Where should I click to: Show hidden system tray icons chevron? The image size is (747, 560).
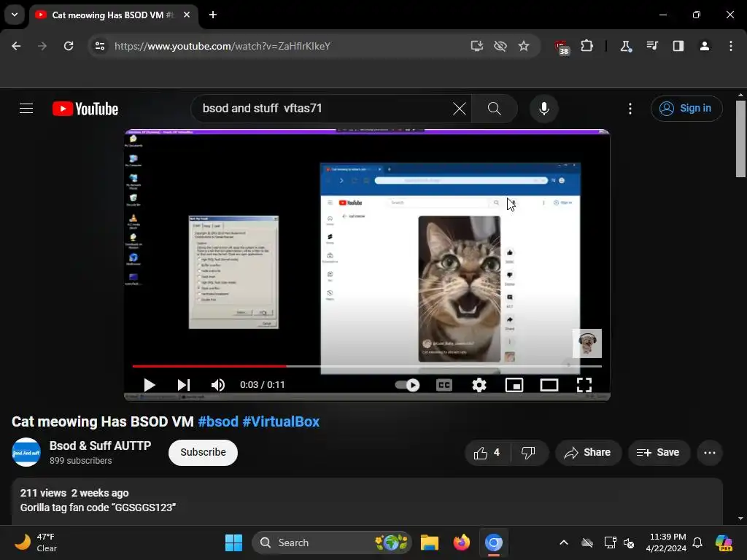point(564,542)
